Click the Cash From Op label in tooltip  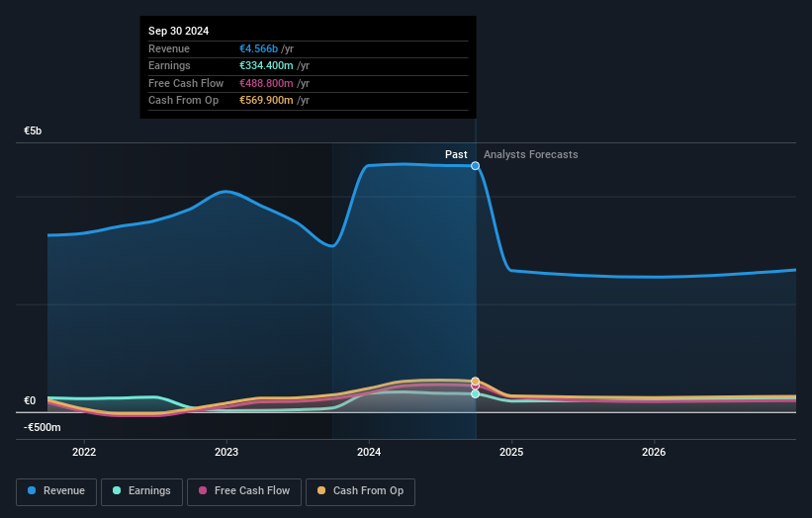[x=183, y=101]
